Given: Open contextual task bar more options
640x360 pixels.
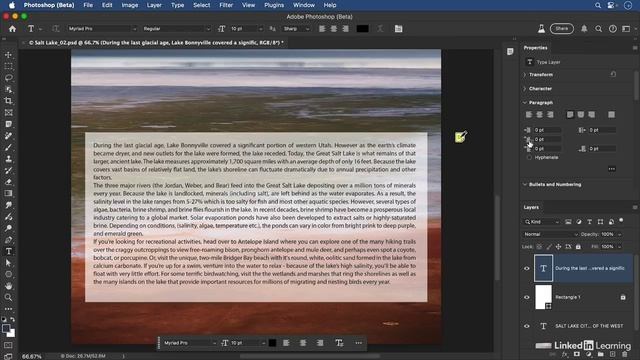Looking at the screenshot, I should [x=358, y=343].
